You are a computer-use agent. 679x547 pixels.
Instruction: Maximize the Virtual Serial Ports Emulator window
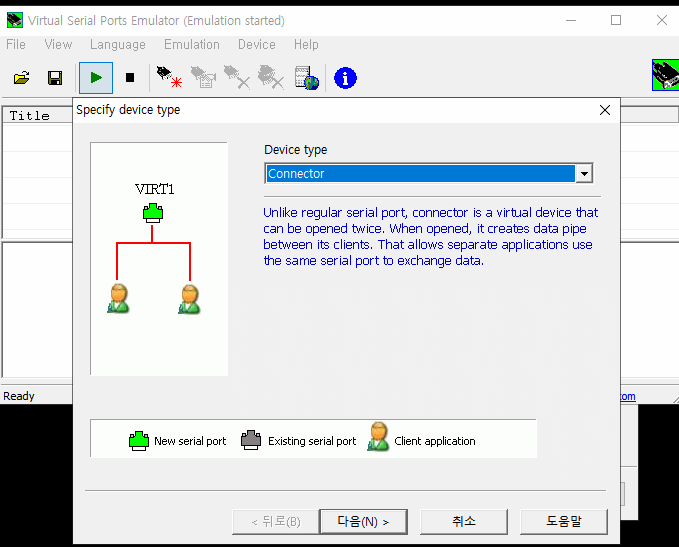coord(616,20)
